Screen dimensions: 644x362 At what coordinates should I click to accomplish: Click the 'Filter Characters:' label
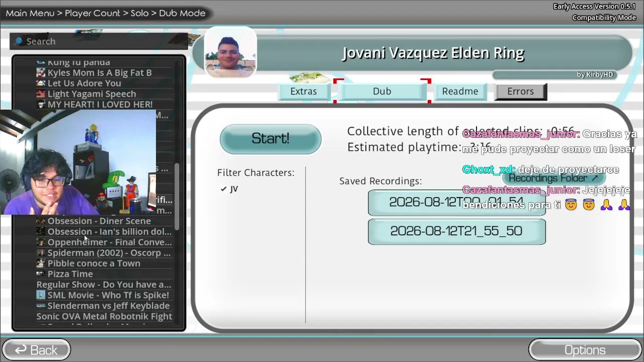tap(256, 173)
